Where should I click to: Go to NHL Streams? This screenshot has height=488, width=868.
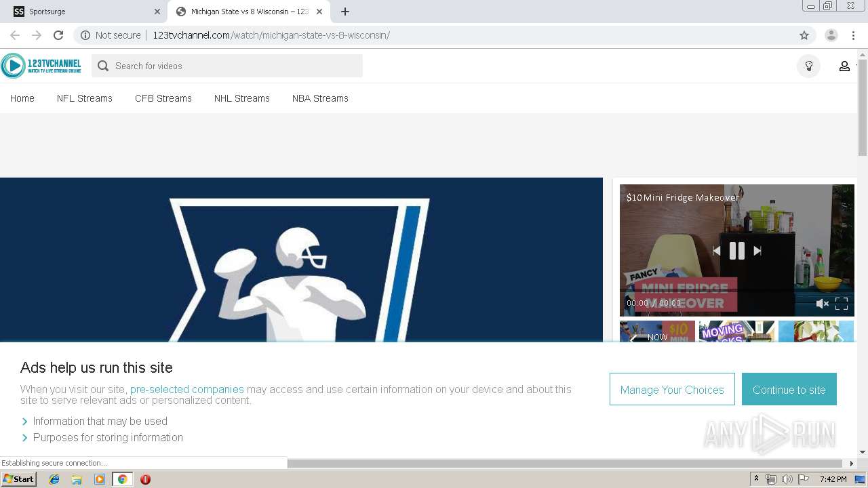click(x=242, y=98)
